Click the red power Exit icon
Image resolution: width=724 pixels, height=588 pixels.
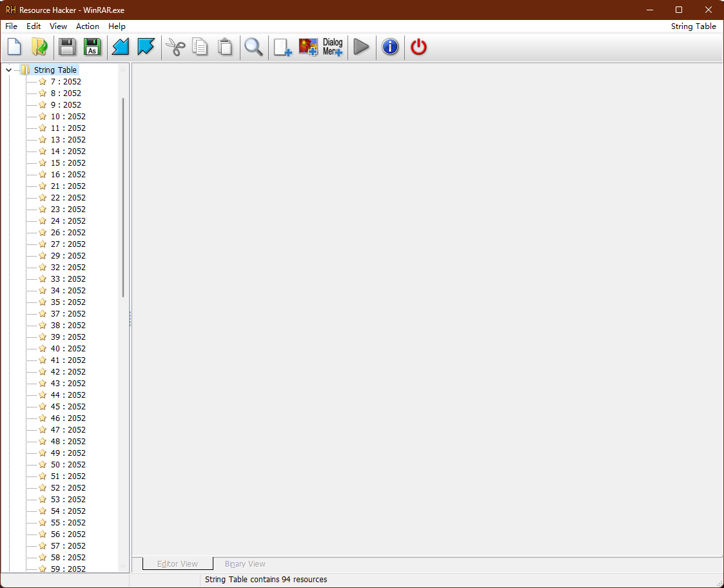[418, 47]
